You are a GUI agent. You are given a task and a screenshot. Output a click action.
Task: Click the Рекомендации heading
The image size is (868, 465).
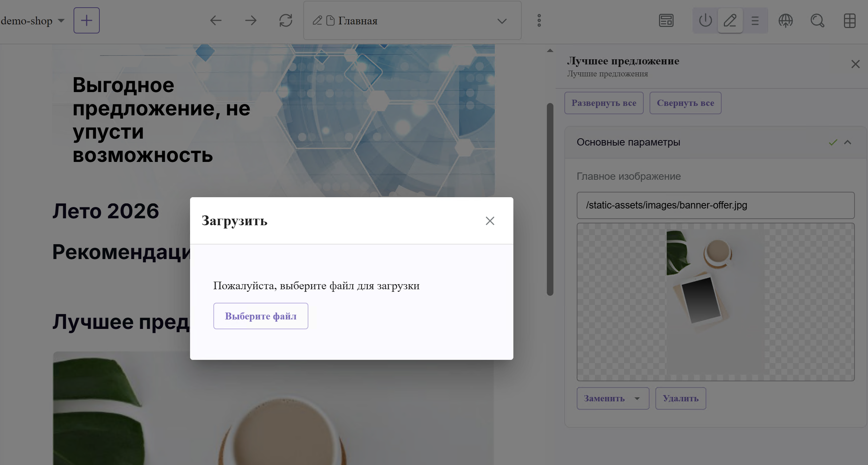pos(121,252)
